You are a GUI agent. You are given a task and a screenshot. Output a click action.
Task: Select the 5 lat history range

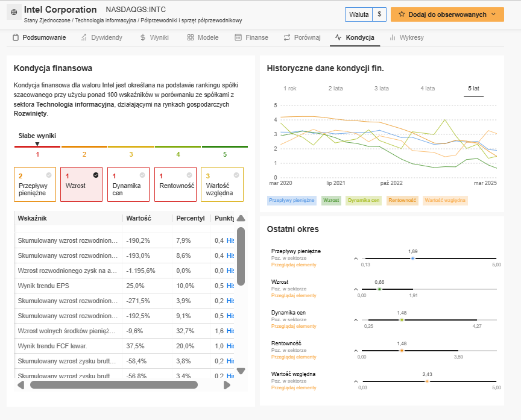[473, 89]
